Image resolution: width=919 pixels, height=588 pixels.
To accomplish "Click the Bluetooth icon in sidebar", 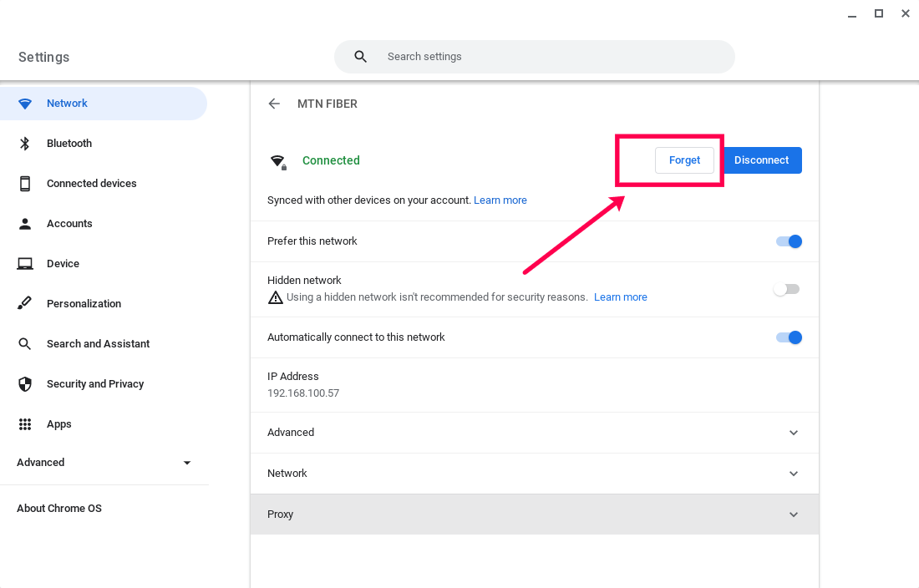I will coord(24,144).
